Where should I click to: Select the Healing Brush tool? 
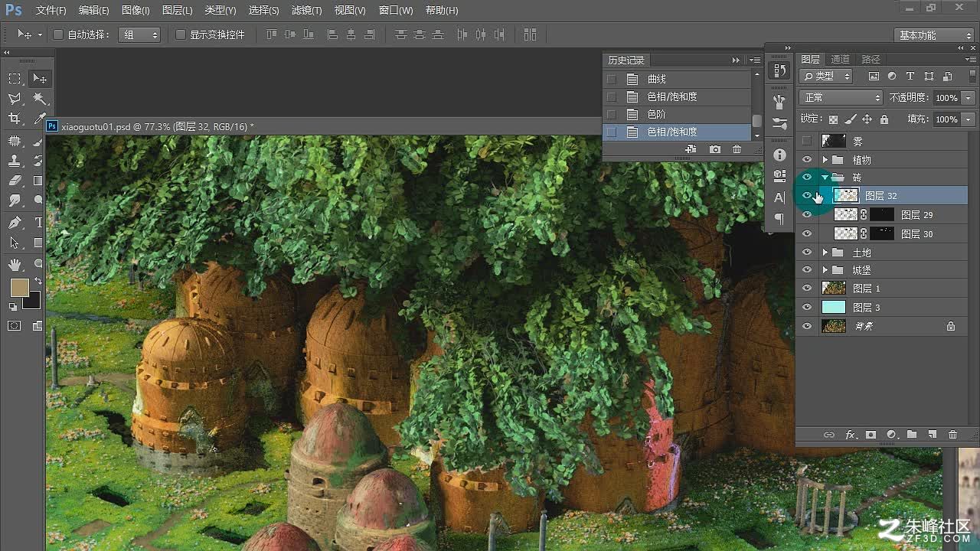point(15,141)
